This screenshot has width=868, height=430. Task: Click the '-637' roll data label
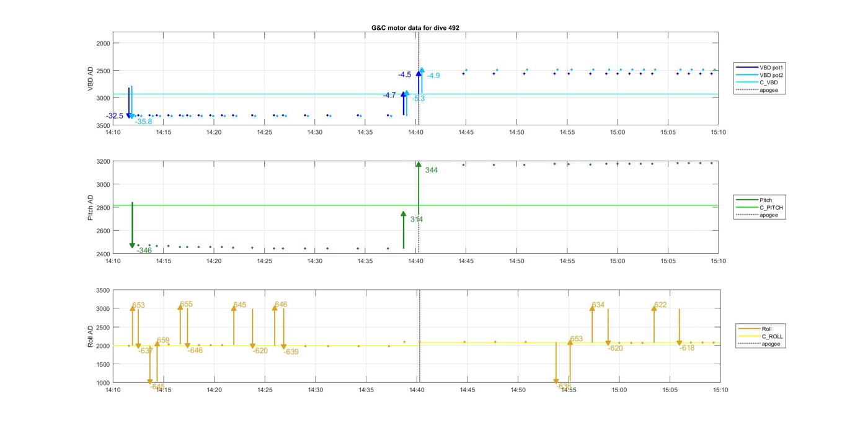coord(146,351)
